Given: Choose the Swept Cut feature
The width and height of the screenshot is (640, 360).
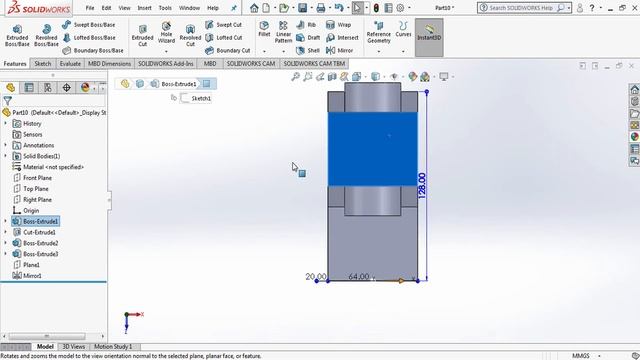Looking at the screenshot, I should click(x=223, y=24).
